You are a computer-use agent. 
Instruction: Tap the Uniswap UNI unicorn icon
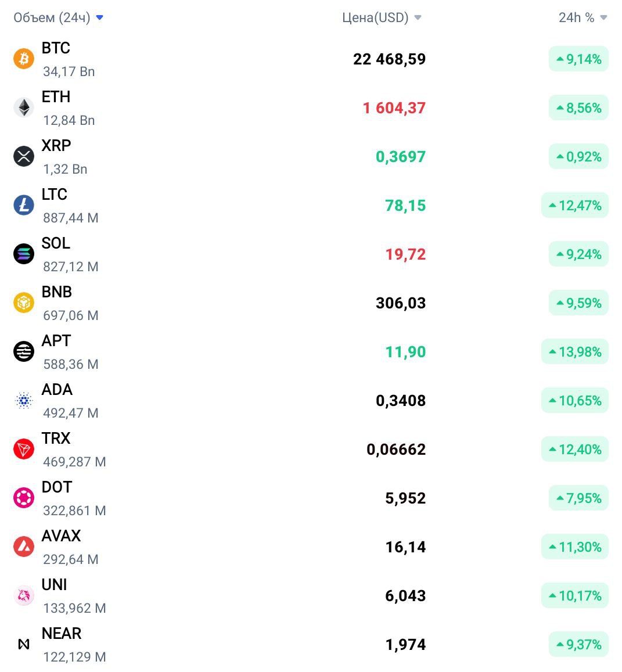coord(24,596)
